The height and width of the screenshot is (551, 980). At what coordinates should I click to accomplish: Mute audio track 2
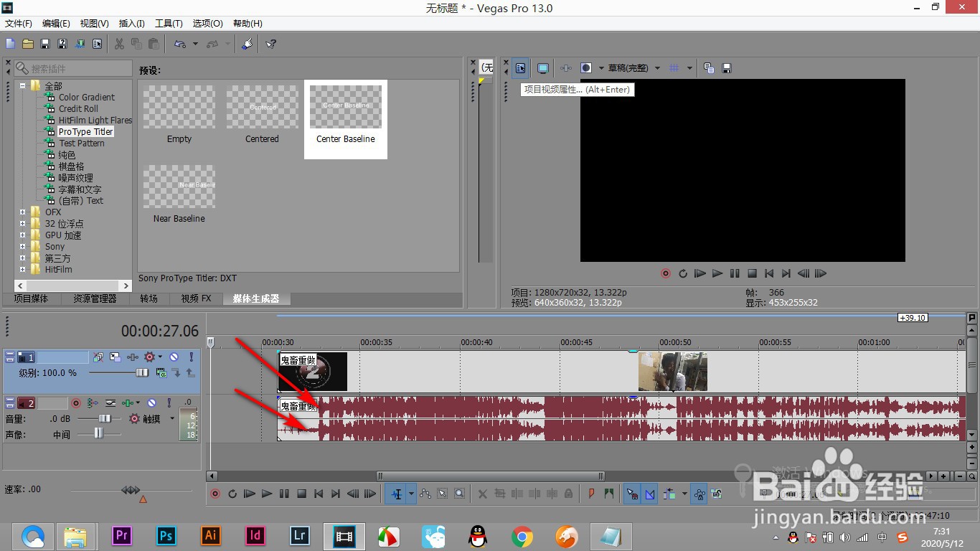pyautogui.click(x=152, y=403)
